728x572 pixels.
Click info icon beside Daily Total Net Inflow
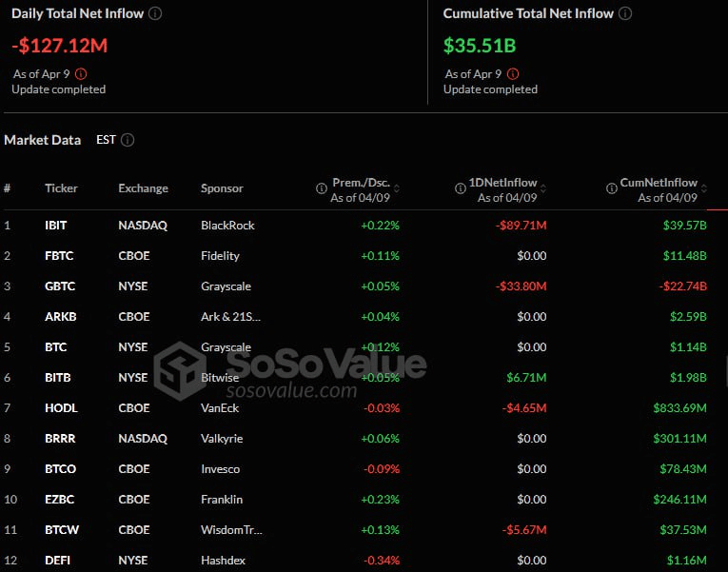pyautogui.click(x=155, y=14)
